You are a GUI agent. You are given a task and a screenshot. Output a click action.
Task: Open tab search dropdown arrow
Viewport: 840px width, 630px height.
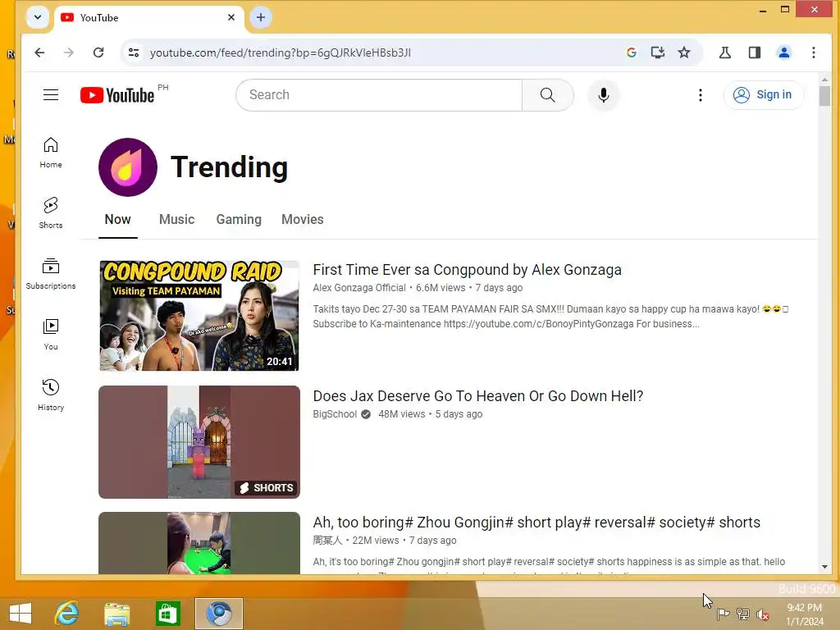tap(38, 17)
